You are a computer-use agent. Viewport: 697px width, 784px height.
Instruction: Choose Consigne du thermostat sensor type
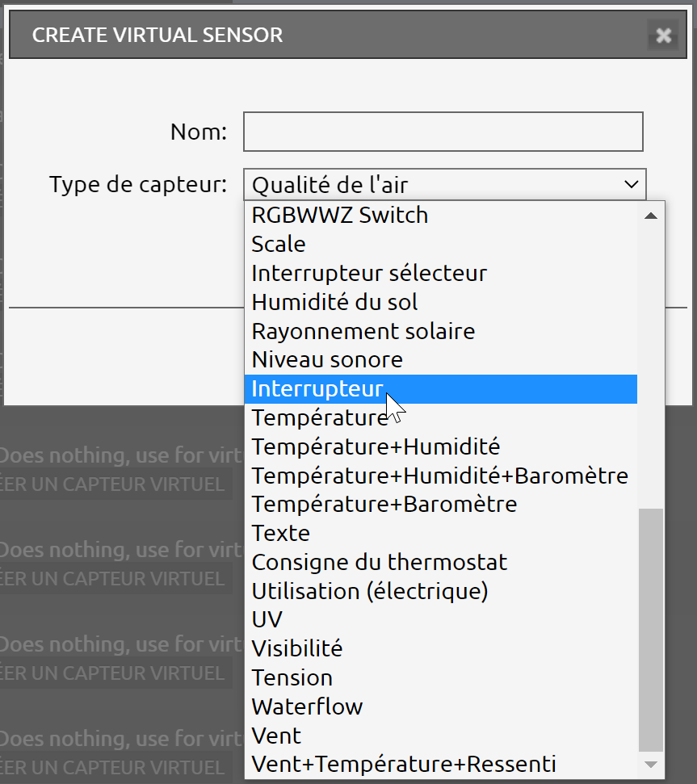(x=379, y=562)
